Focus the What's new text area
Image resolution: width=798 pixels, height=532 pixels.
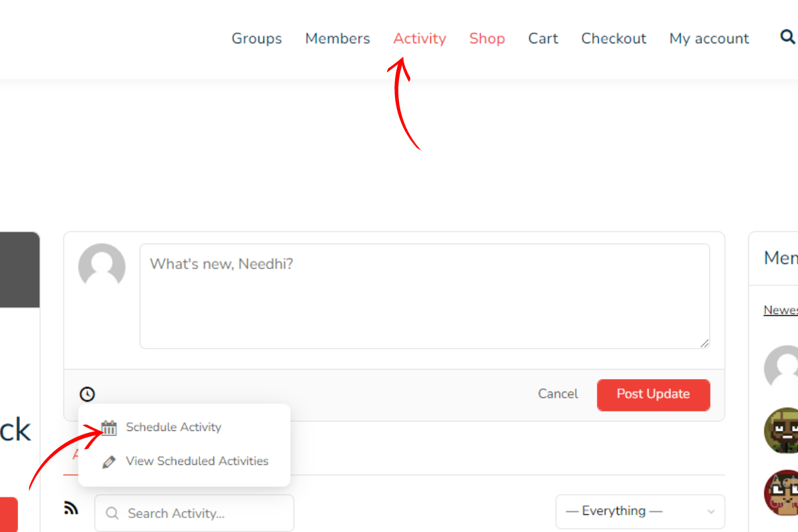click(424, 296)
